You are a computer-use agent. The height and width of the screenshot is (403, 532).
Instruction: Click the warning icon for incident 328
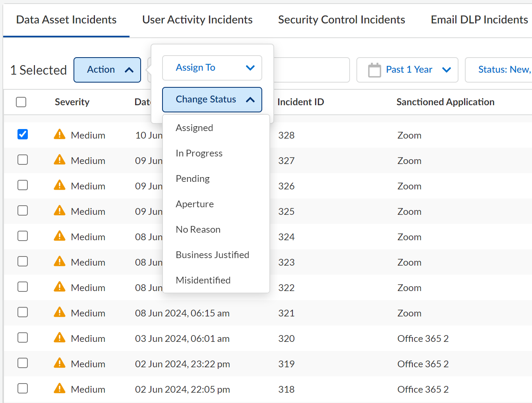click(x=60, y=135)
